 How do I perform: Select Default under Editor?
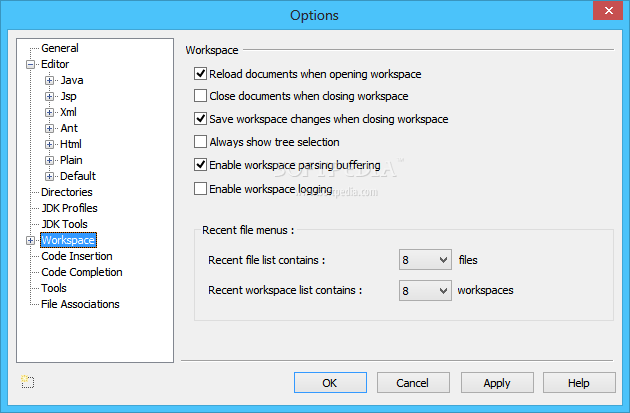tap(78, 176)
